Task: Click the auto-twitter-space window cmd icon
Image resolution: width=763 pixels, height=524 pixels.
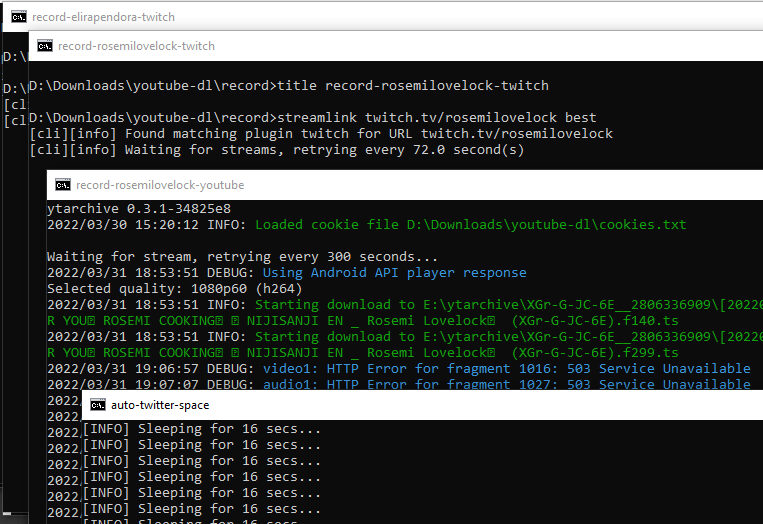Action: (x=98, y=405)
